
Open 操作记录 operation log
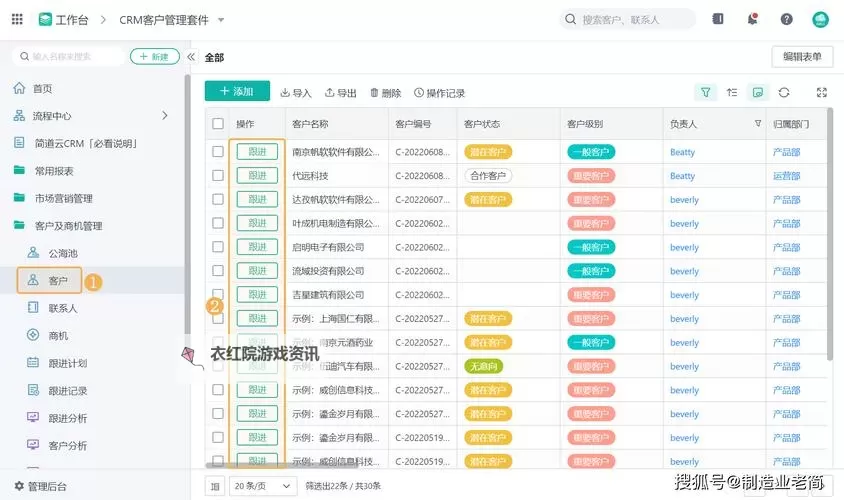coord(439,93)
